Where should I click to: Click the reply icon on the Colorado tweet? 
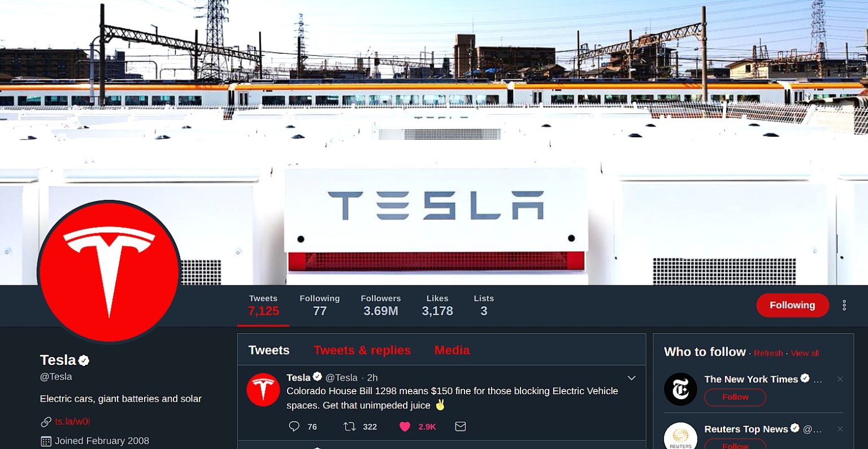click(294, 426)
